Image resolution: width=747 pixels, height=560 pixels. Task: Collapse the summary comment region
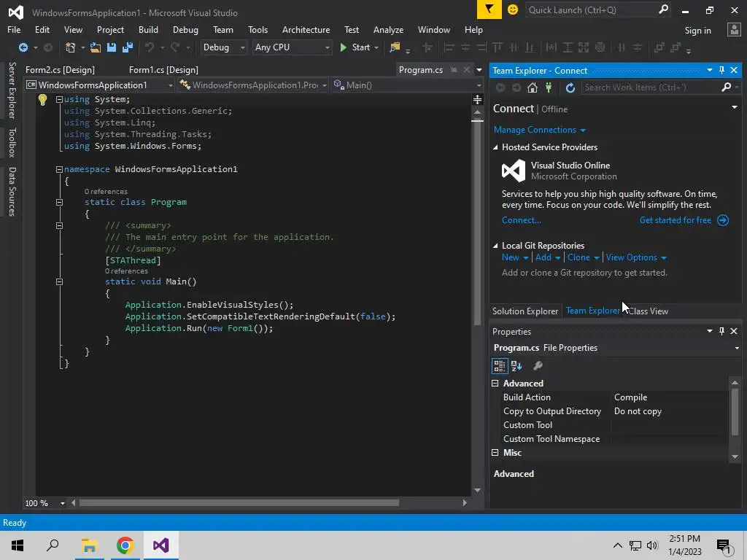[59, 226]
